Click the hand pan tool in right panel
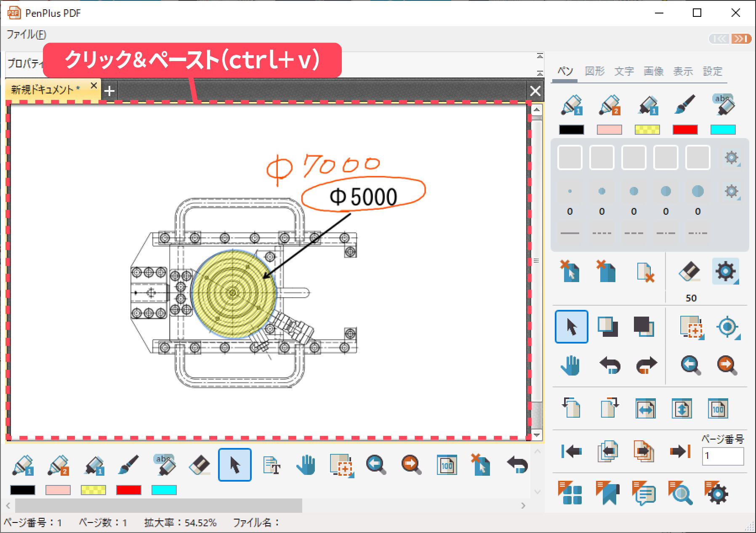 pos(570,365)
